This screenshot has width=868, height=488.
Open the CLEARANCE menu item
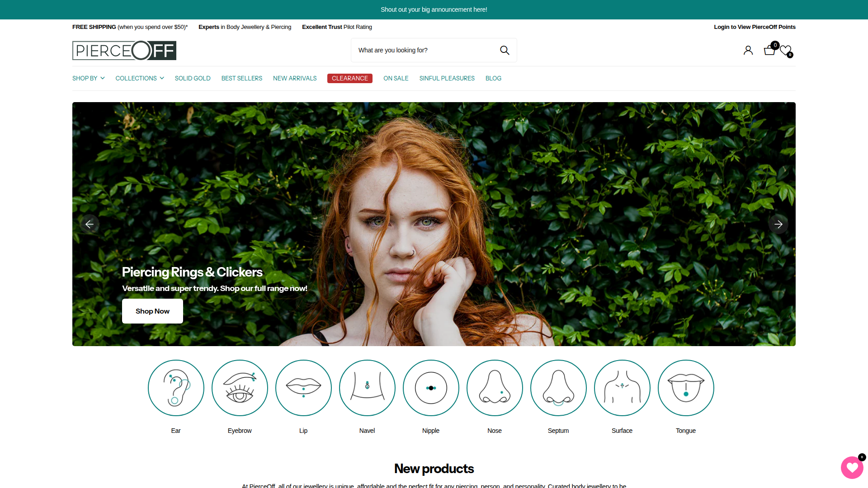[349, 78]
